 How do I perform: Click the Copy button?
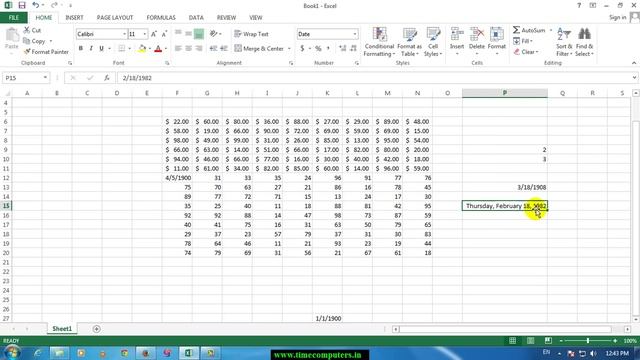click(x=34, y=41)
